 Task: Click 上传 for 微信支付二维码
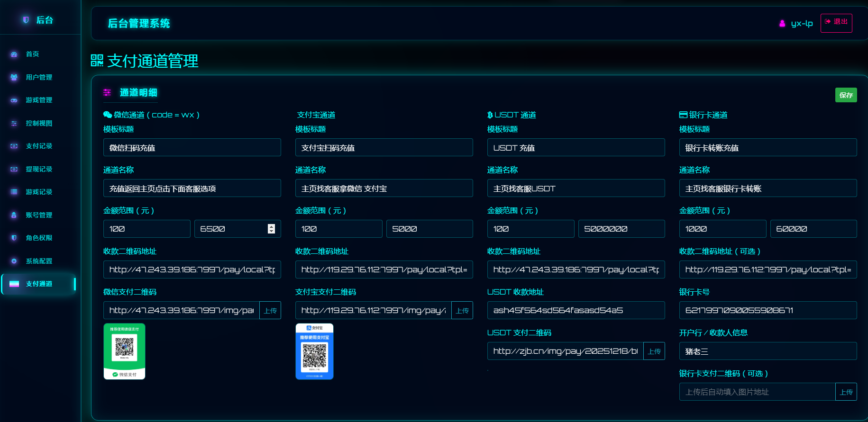[x=270, y=310]
